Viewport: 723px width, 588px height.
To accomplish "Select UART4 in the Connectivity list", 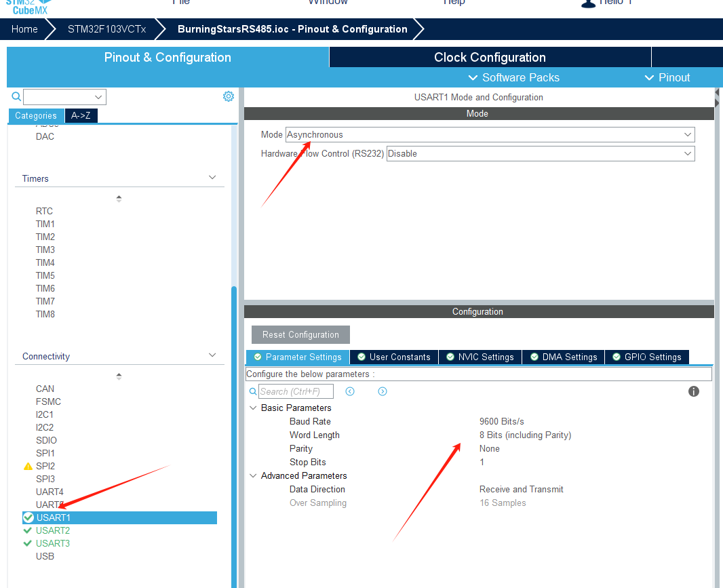I will point(50,492).
